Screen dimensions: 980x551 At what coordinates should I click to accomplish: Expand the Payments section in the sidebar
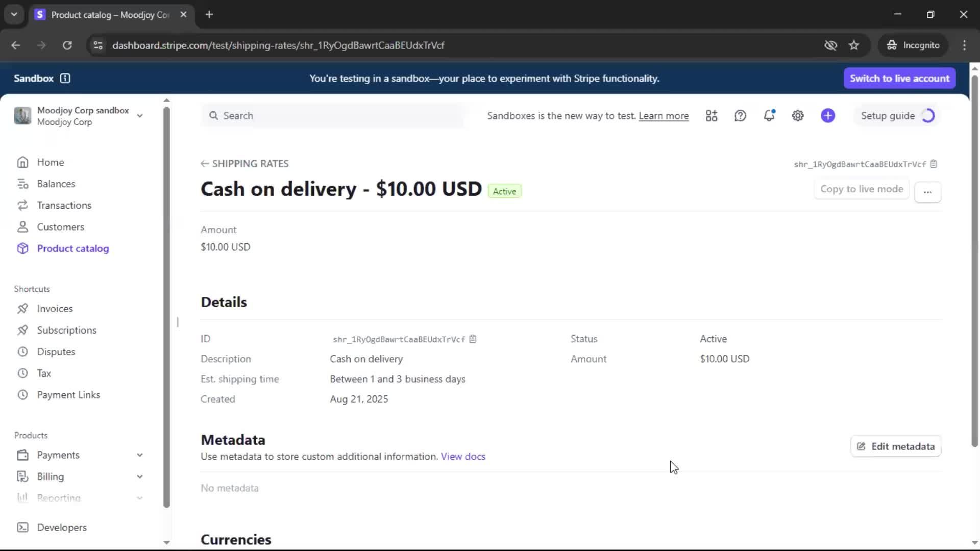click(139, 455)
